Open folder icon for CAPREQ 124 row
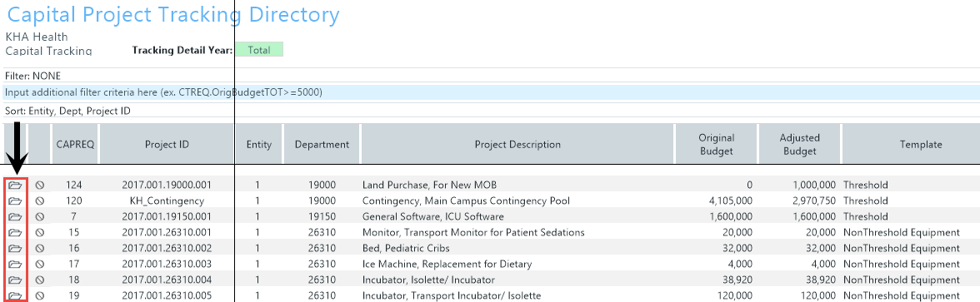Image resolution: width=980 pixels, height=302 pixels. pyautogui.click(x=16, y=185)
